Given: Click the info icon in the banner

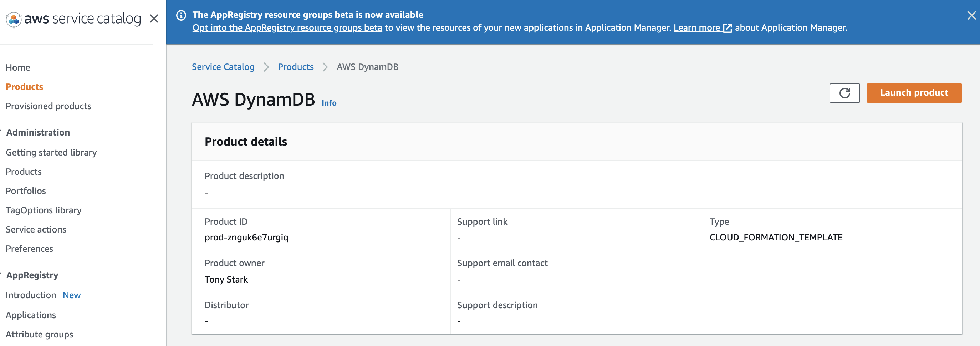Looking at the screenshot, I should [x=181, y=15].
